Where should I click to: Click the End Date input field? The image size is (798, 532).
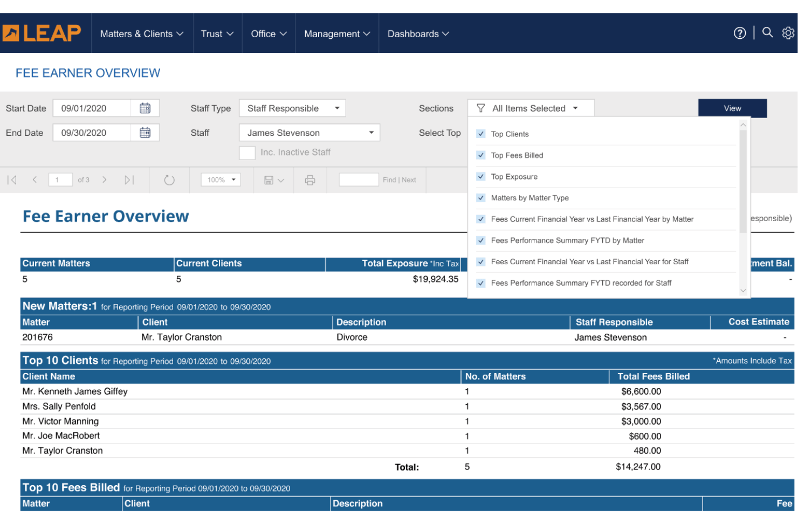[92, 133]
